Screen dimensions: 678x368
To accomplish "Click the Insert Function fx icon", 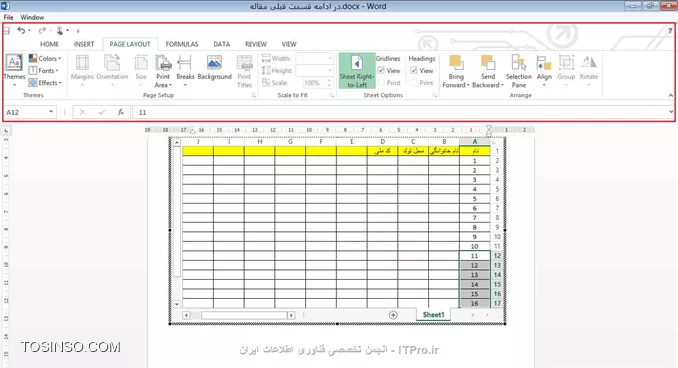I will [x=121, y=112].
